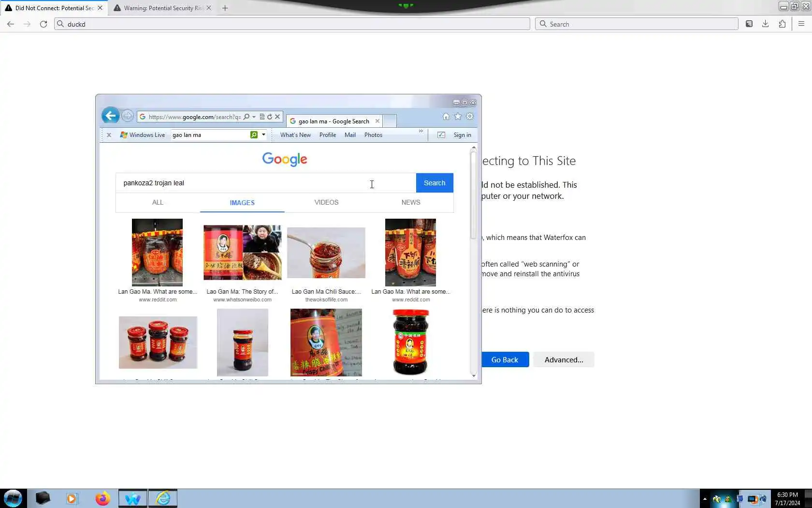Open the 'Lao Gan Ma: The Story of' collage image
The width and height of the screenshot is (812, 508).
click(x=242, y=253)
